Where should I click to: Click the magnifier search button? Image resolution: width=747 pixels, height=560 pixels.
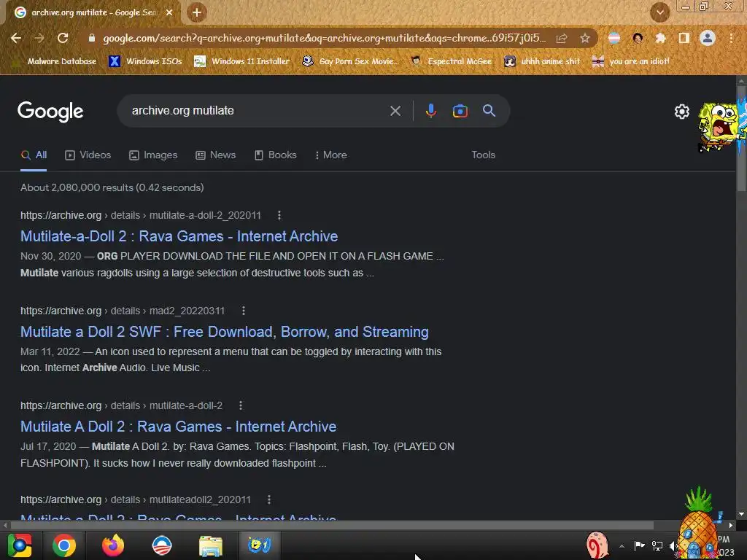tap(489, 111)
